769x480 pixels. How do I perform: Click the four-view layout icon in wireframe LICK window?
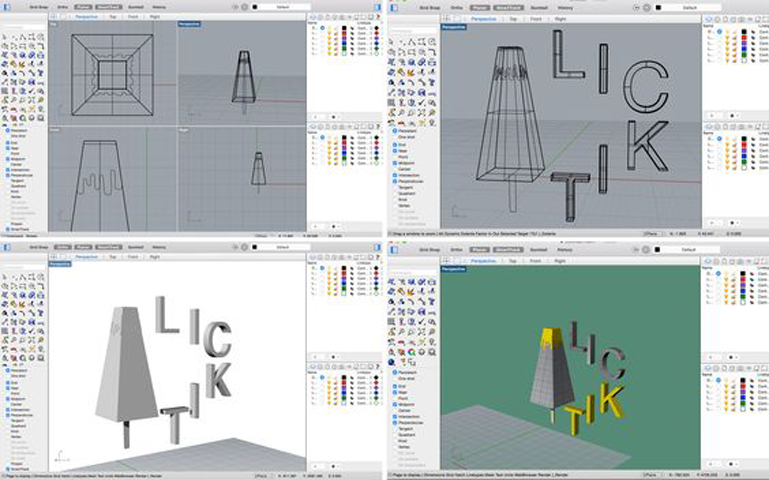[446, 19]
